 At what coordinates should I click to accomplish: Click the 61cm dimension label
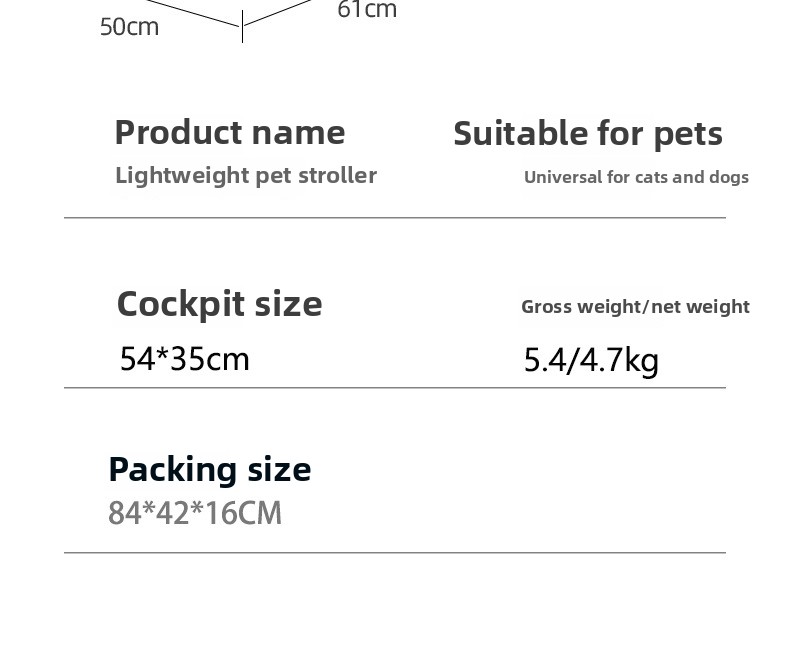click(x=367, y=10)
